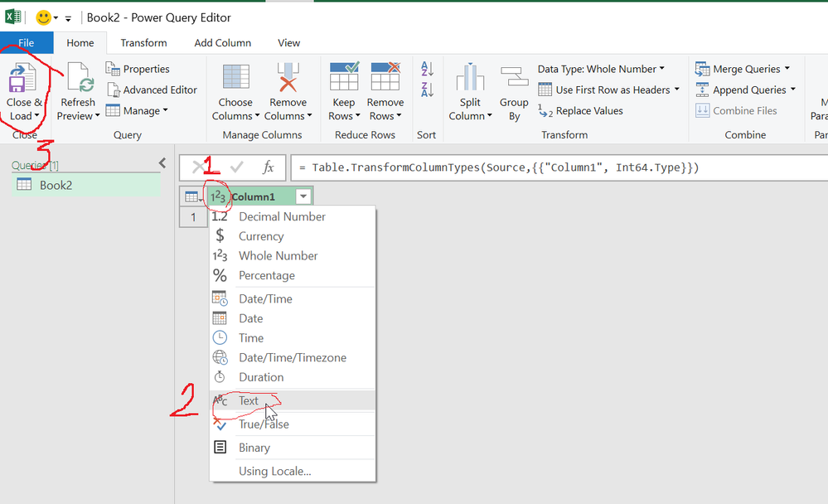Click the fx formula icon

click(269, 167)
